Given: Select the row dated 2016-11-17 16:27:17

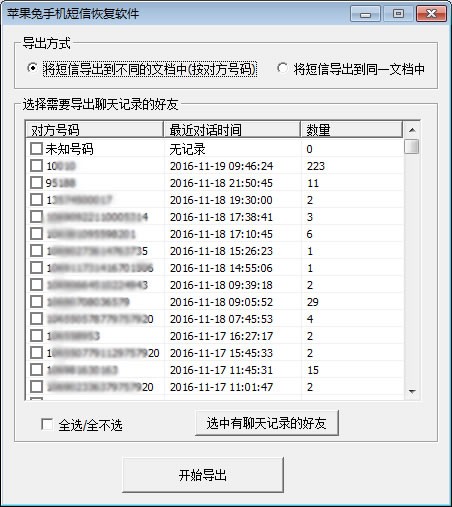Looking at the screenshot, I should pos(214,336).
